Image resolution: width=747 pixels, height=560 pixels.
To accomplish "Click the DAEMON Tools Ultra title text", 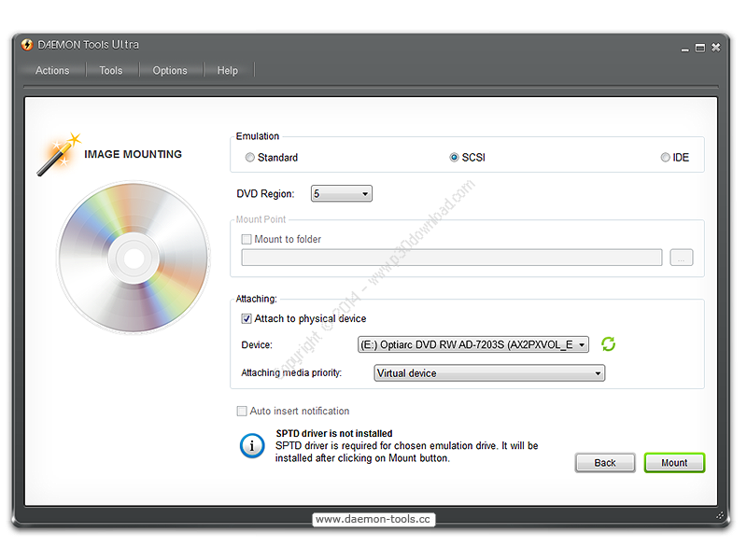I will (x=88, y=45).
